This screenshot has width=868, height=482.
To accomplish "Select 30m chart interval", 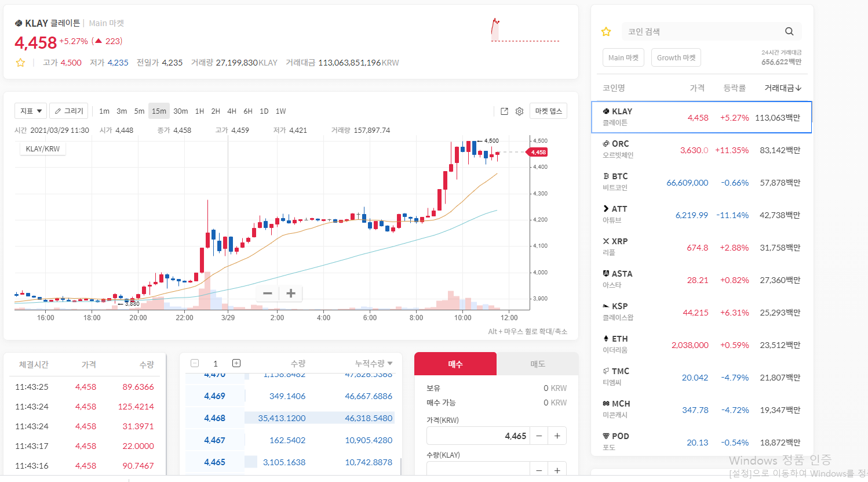I will coord(181,111).
